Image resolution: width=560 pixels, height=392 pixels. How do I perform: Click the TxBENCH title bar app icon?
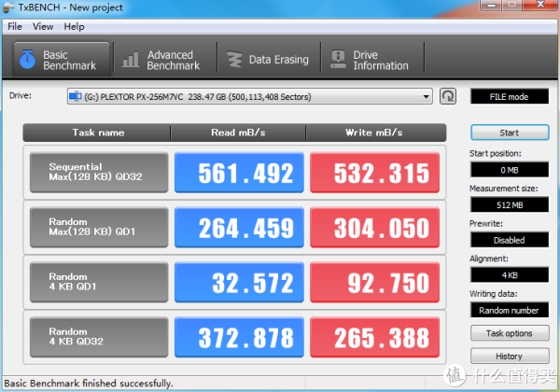pyautogui.click(x=8, y=7)
